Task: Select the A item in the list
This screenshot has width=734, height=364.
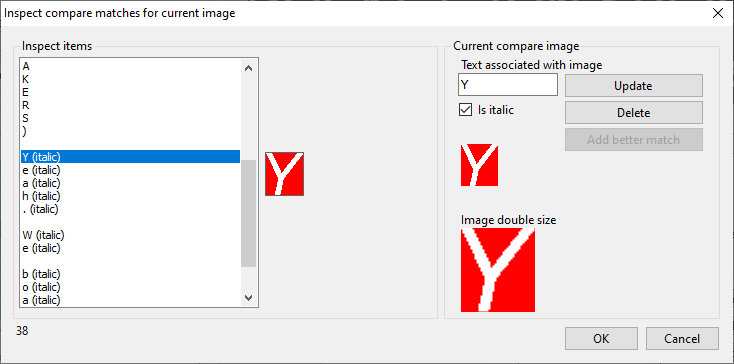Action: pyautogui.click(x=131, y=66)
